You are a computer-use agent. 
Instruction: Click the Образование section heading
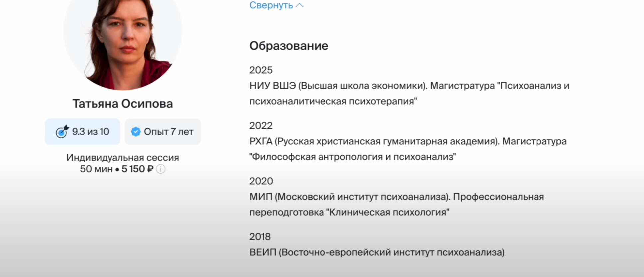tap(289, 46)
